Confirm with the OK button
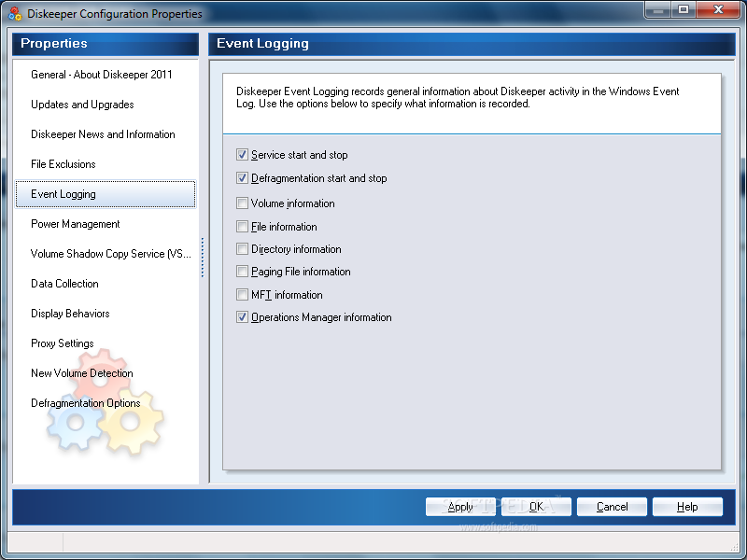Viewport: 747px width, 560px height. (536, 507)
